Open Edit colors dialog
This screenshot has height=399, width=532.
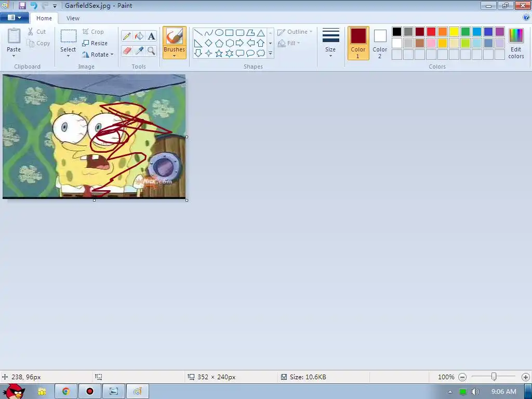516,43
